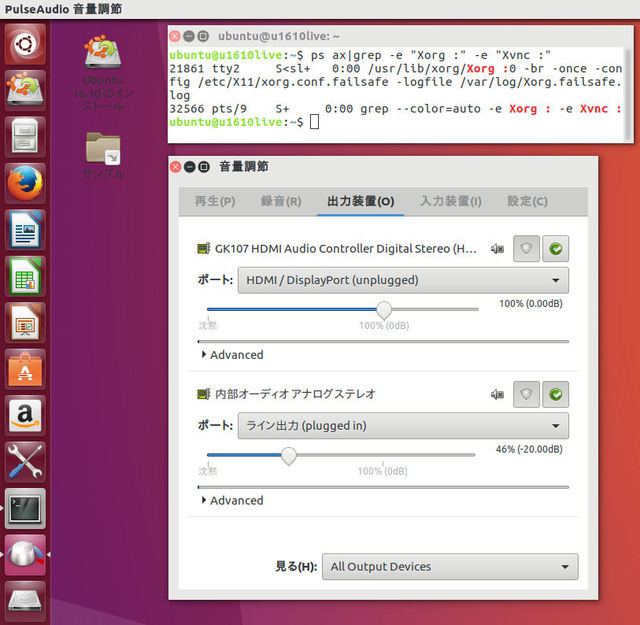Click 内部オーディオ volume slider handle at 46%
The image size is (640, 625).
[x=289, y=456]
